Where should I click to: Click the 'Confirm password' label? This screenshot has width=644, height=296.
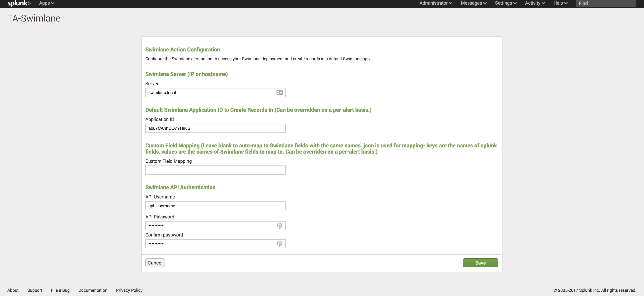(x=164, y=235)
